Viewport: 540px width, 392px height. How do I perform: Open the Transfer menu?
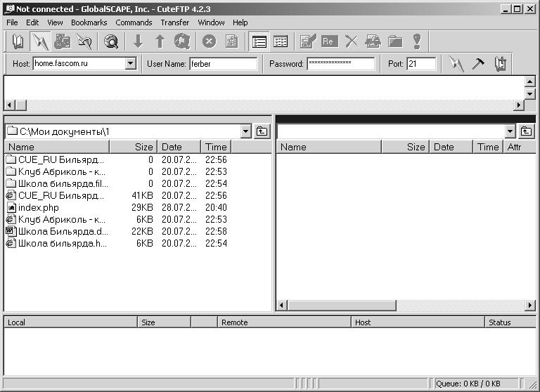174,22
